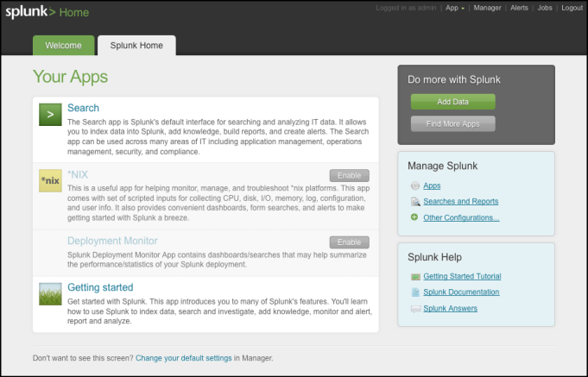Open the Search app title link
The width and height of the screenshot is (588, 377).
click(x=83, y=108)
